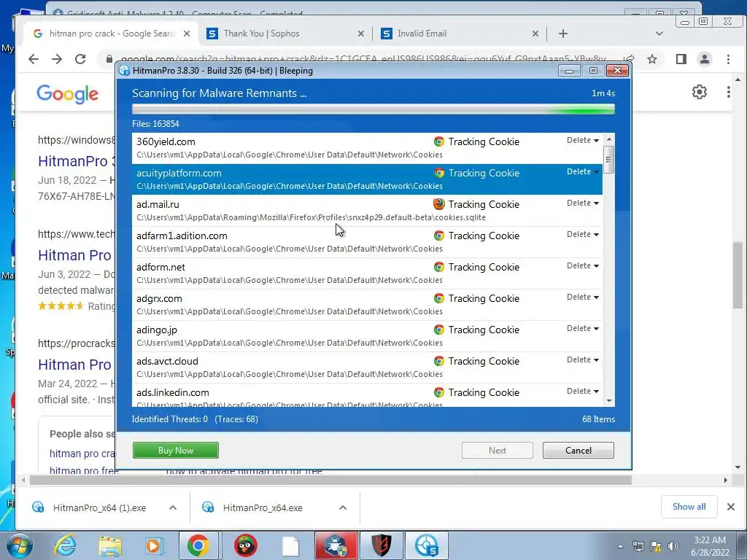Select the ads.avct.cloud entry

[368, 367]
